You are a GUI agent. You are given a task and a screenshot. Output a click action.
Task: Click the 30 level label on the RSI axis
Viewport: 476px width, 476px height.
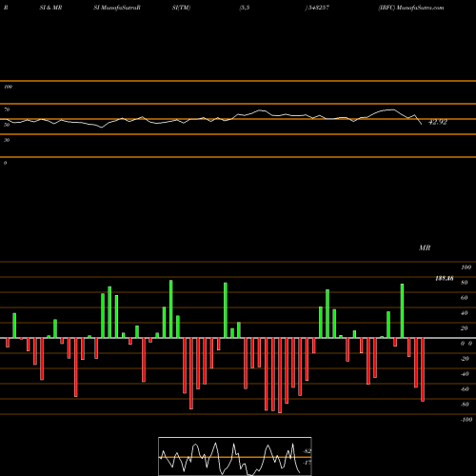(7, 140)
